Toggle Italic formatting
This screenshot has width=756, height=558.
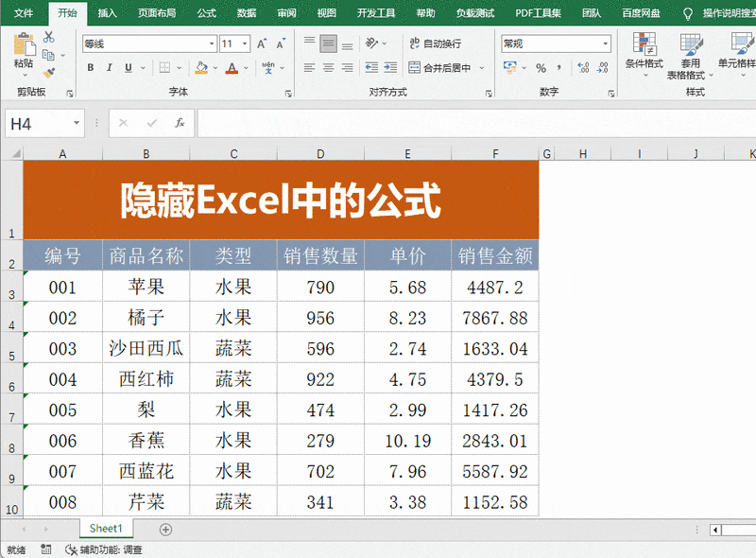(x=110, y=68)
